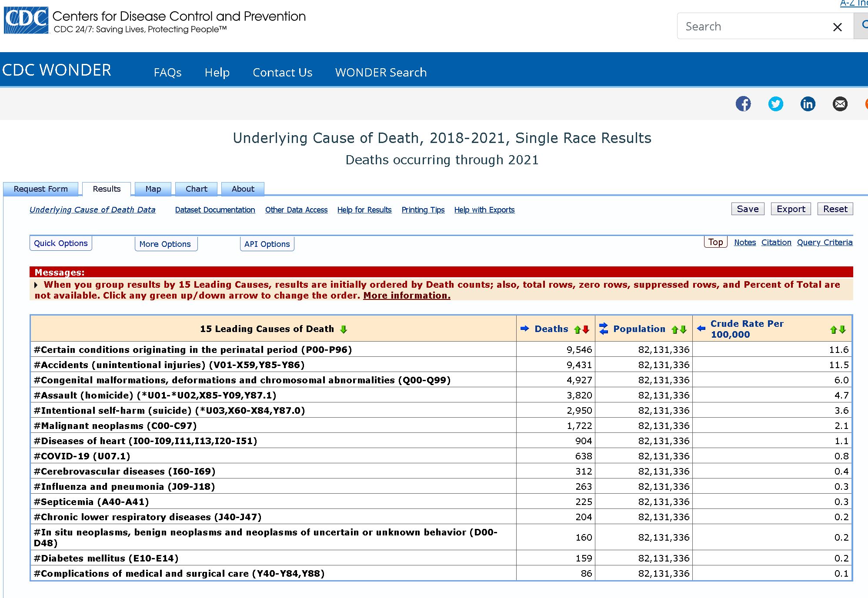Open the Map tab
Image resolution: width=868 pixels, height=598 pixels.
tap(153, 189)
